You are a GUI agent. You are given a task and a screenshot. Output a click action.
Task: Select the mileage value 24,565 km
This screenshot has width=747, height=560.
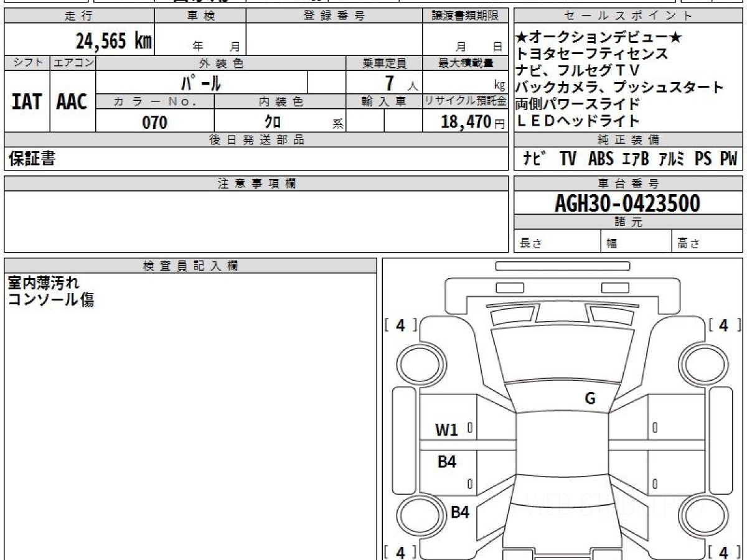coord(113,41)
